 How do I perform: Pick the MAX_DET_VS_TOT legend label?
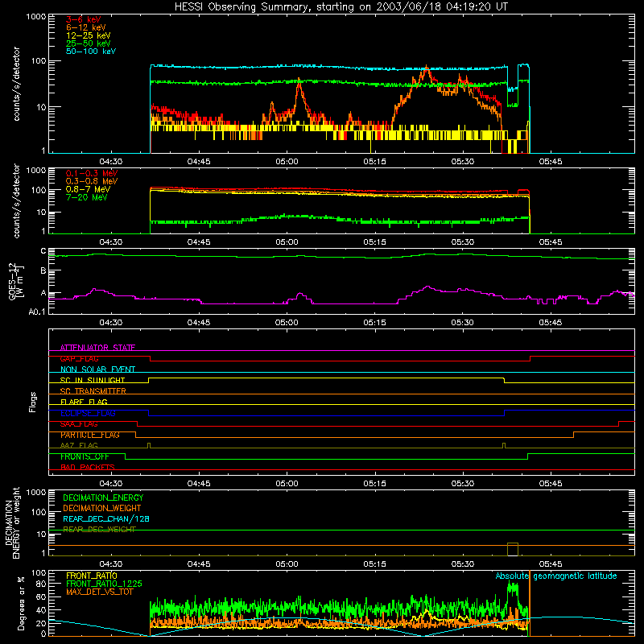coord(100,592)
